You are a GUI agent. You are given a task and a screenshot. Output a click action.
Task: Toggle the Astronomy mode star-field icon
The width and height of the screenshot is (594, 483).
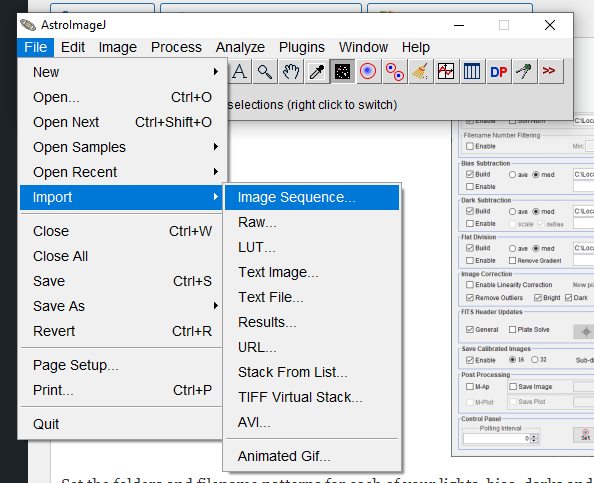pos(342,71)
